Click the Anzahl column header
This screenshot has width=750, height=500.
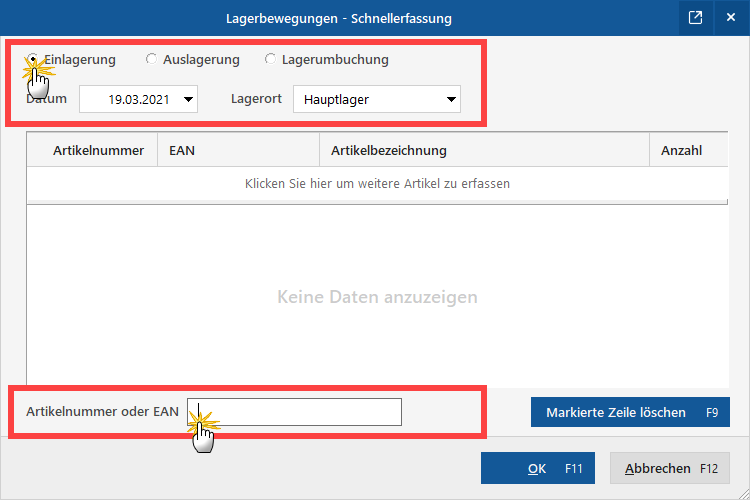pyautogui.click(x=681, y=151)
